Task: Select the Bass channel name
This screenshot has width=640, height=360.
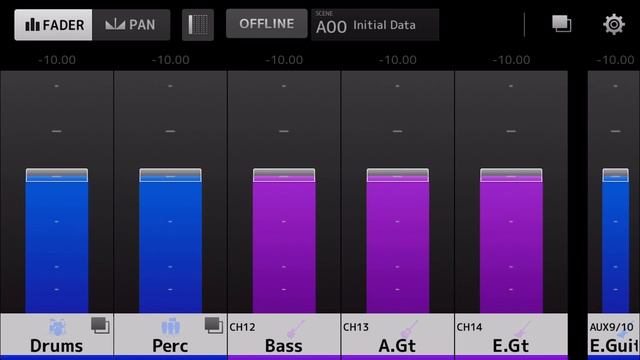Action: point(284,346)
